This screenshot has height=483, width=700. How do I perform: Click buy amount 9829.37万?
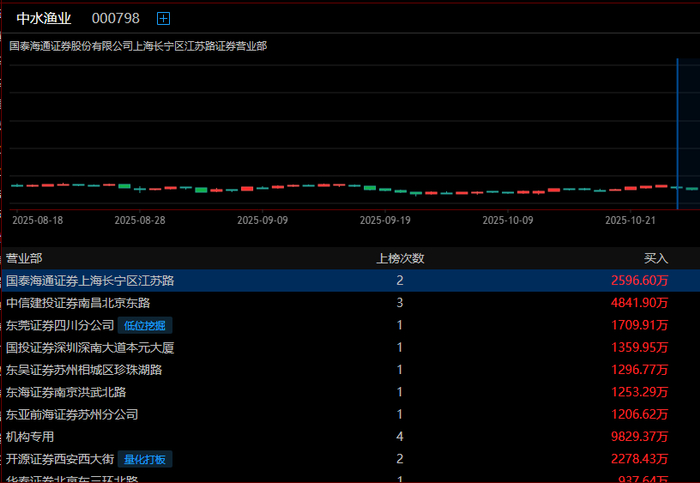pyautogui.click(x=639, y=437)
